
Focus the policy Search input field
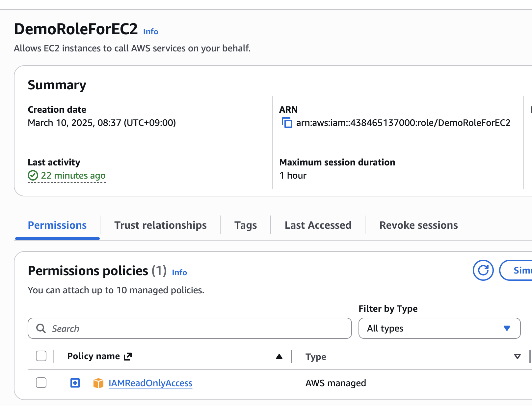(198, 328)
